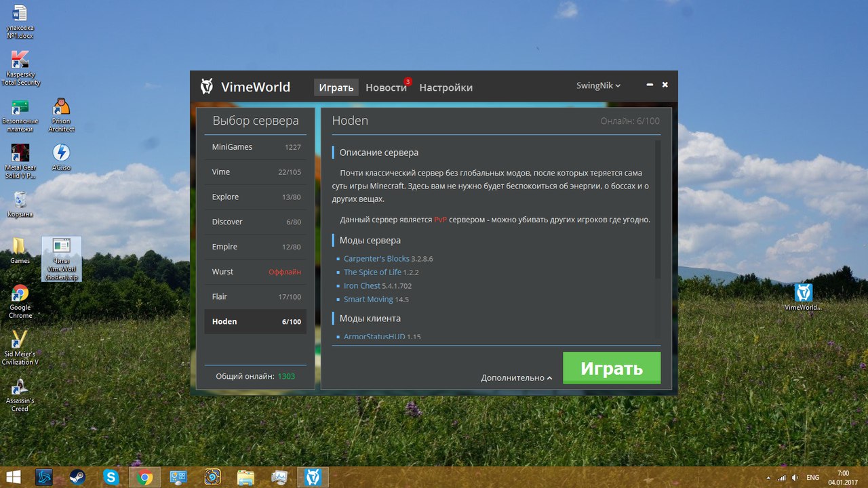Viewport: 868px width, 488px height.
Task: Open Skype from the taskbar
Action: coord(111,477)
